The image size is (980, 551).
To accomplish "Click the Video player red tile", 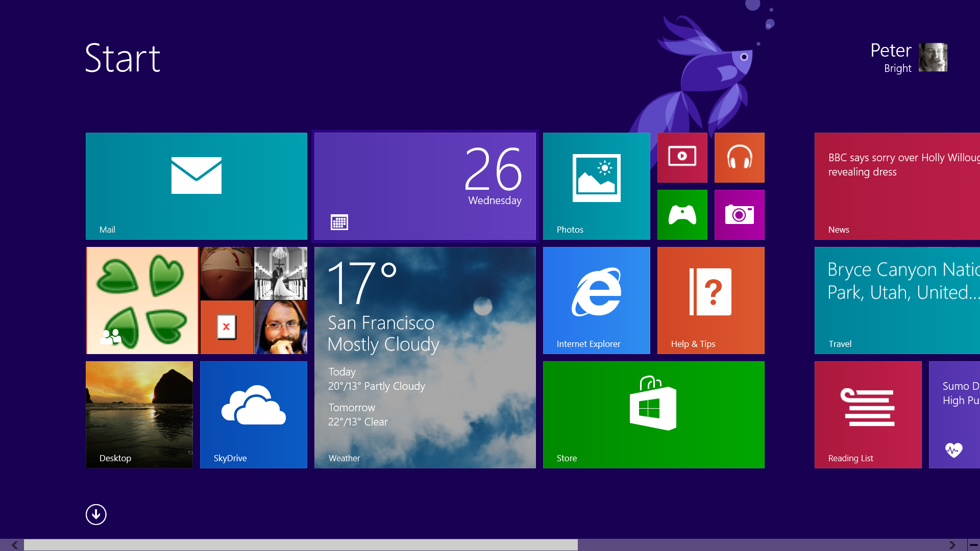I will 682,158.
